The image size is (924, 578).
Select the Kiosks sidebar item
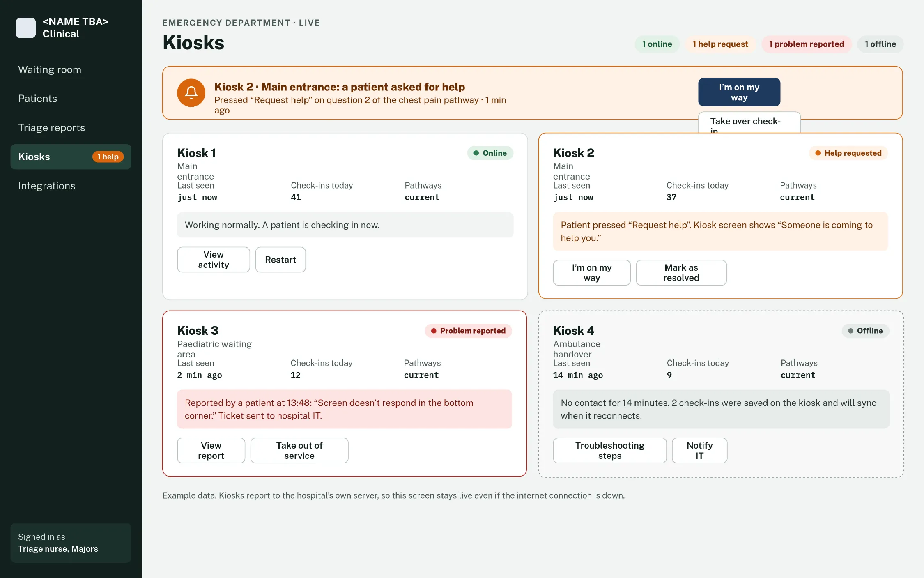point(71,157)
